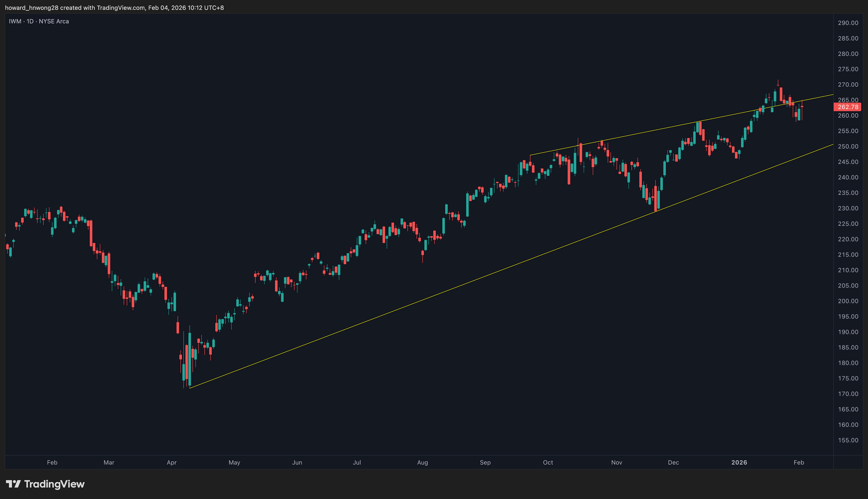Click the 200.00 price scale label
The height and width of the screenshot is (499, 868).
click(x=848, y=301)
